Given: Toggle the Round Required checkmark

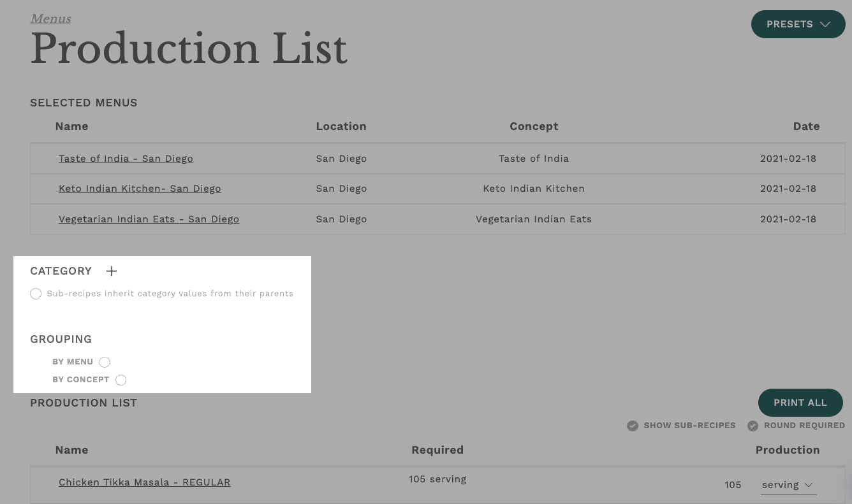Looking at the screenshot, I should pyautogui.click(x=753, y=426).
